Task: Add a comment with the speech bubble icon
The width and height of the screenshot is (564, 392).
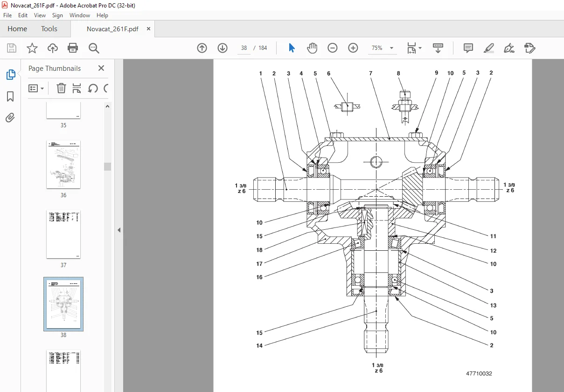Action: click(468, 48)
